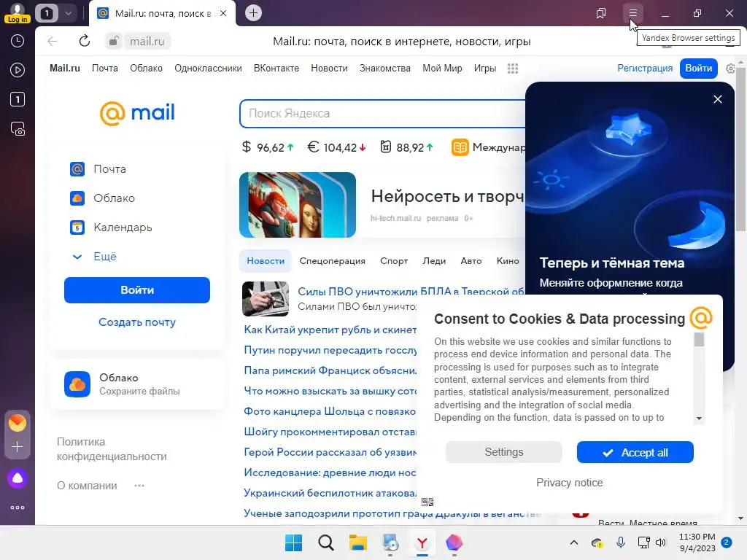Open the Облако Сохраните файлы card
This screenshot has height=560, width=747.
coord(137,384)
